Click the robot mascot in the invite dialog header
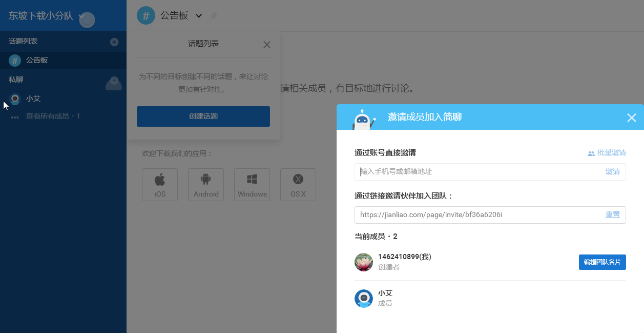 [x=364, y=119]
